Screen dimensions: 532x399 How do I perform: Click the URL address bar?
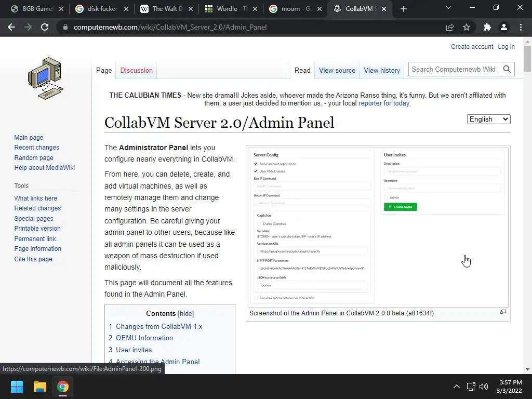(249, 27)
